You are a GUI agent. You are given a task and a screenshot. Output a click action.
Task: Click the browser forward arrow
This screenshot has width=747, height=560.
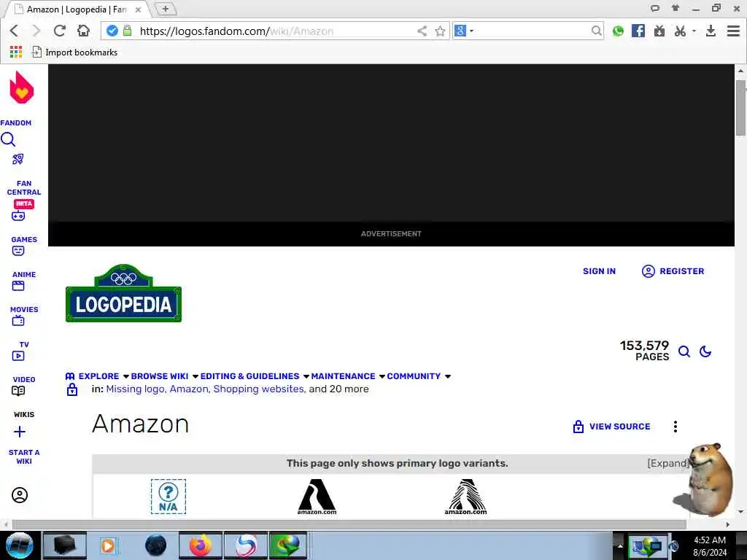36,31
